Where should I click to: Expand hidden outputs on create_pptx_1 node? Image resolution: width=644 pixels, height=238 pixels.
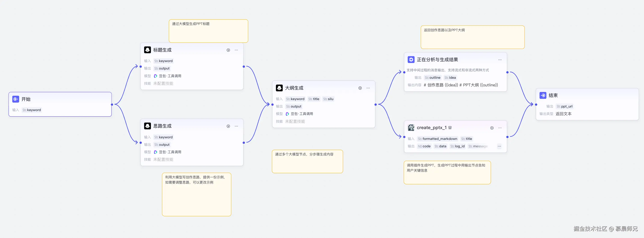click(x=499, y=146)
